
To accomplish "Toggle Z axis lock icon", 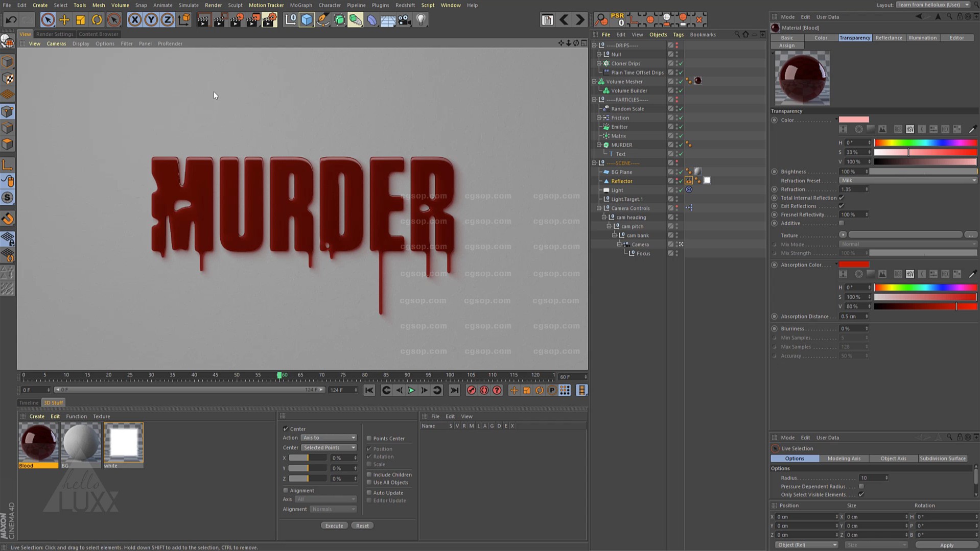I will coord(168,20).
